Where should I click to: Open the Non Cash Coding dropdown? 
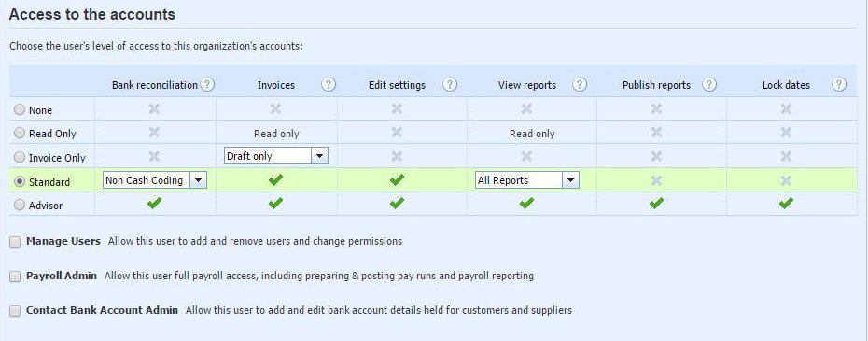pos(155,179)
